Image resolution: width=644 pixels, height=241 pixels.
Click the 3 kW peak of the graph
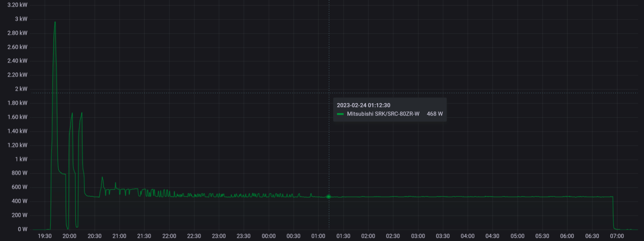click(x=55, y=22)
